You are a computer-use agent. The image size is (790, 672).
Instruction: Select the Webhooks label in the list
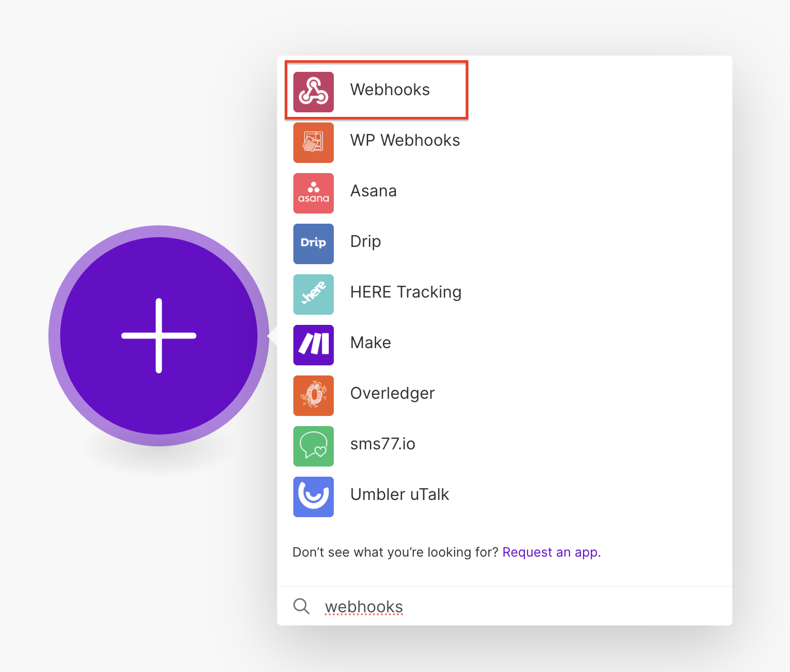[x=390, y=90]
